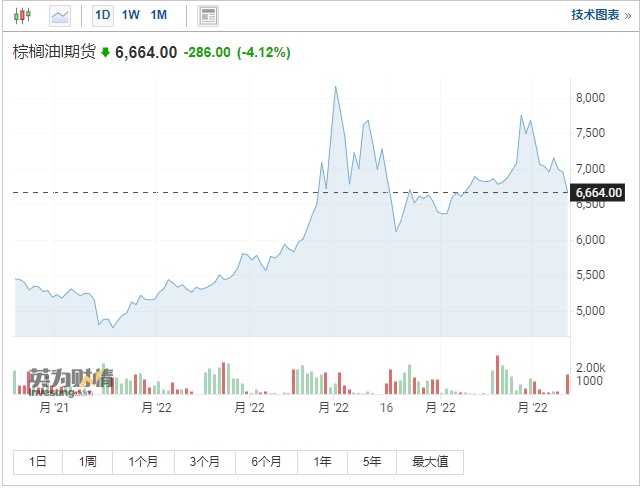This screenshot has height=488, width=643.
Task: Switch to candlestick chart type
Action: pyautogui.click(x=22, y=15)
